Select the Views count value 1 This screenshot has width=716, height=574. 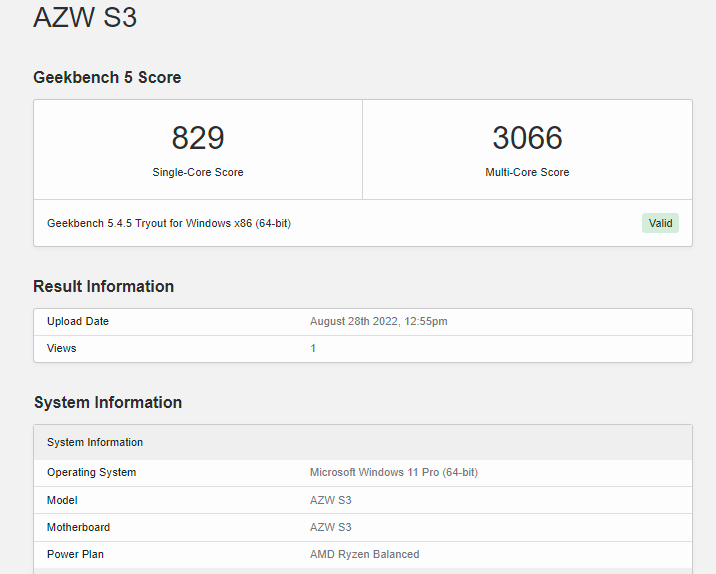click(313, 348)
